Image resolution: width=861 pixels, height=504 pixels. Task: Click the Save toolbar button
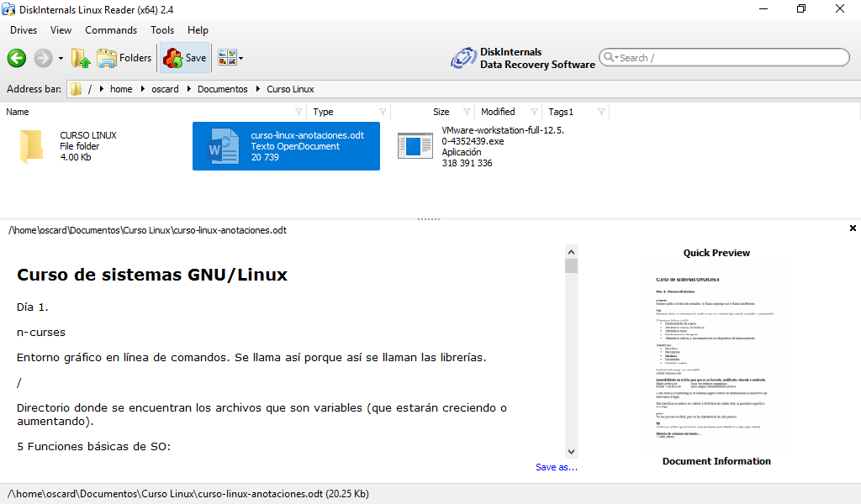pyautogui.click(x=185, y=58)
